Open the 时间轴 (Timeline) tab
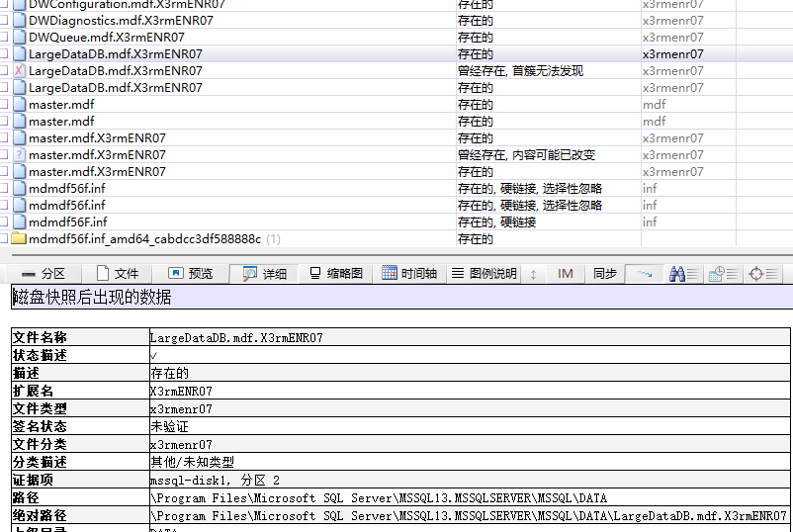Viewport: 793px width, 532px height. pyautogui.click(x=409, y=274)
